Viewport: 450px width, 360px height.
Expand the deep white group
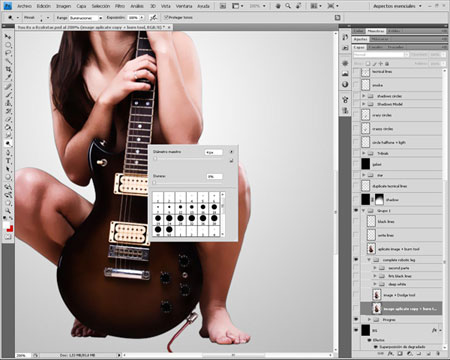375,284
